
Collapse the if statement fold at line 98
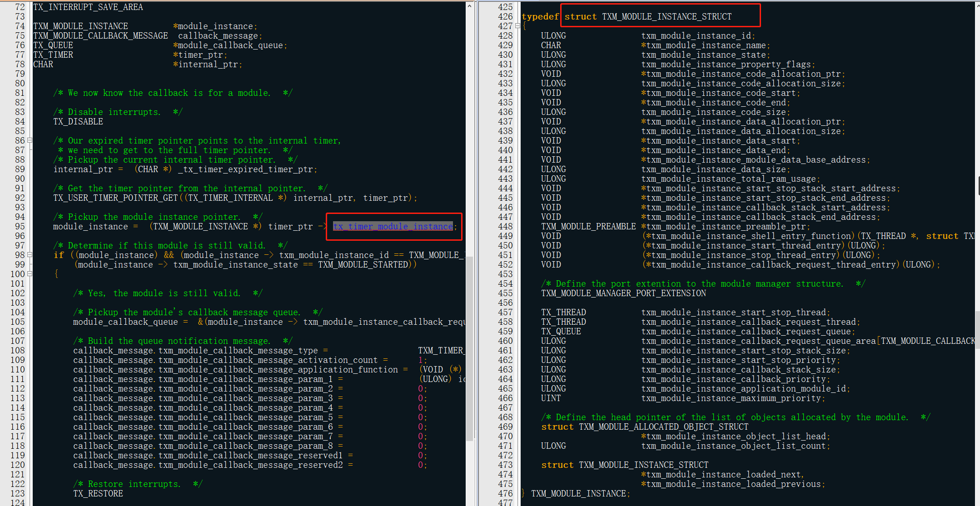click(30, 255)
